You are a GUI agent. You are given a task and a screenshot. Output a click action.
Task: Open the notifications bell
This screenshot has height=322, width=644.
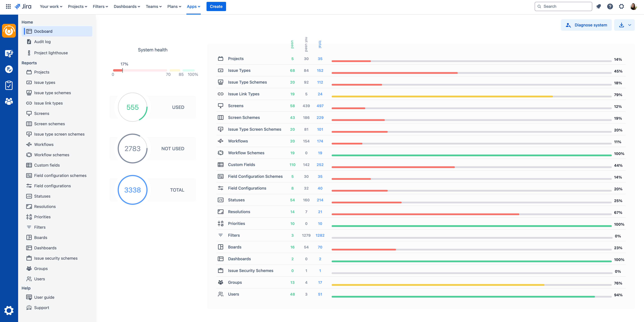pyautogui.click(x=599, y=6)
